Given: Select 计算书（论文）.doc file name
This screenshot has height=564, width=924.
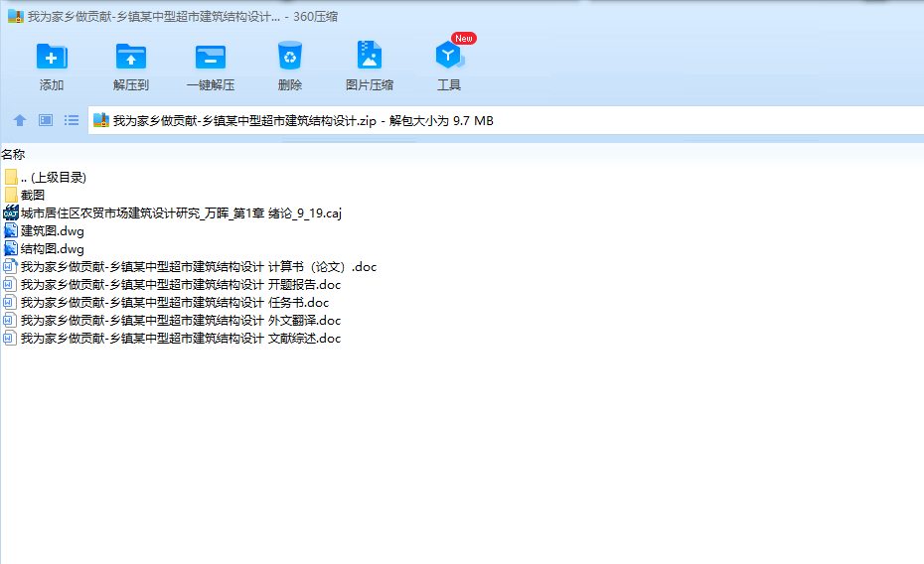Looking at the screenshot, I should (199, 267).
